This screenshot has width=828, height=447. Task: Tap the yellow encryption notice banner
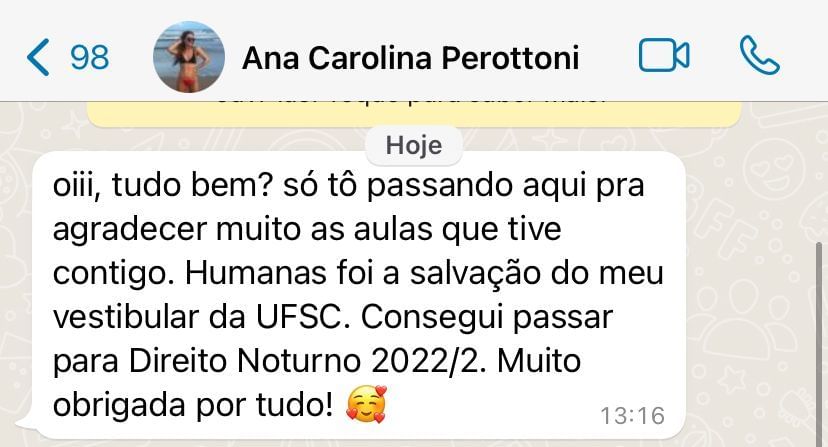click(414, 113)
